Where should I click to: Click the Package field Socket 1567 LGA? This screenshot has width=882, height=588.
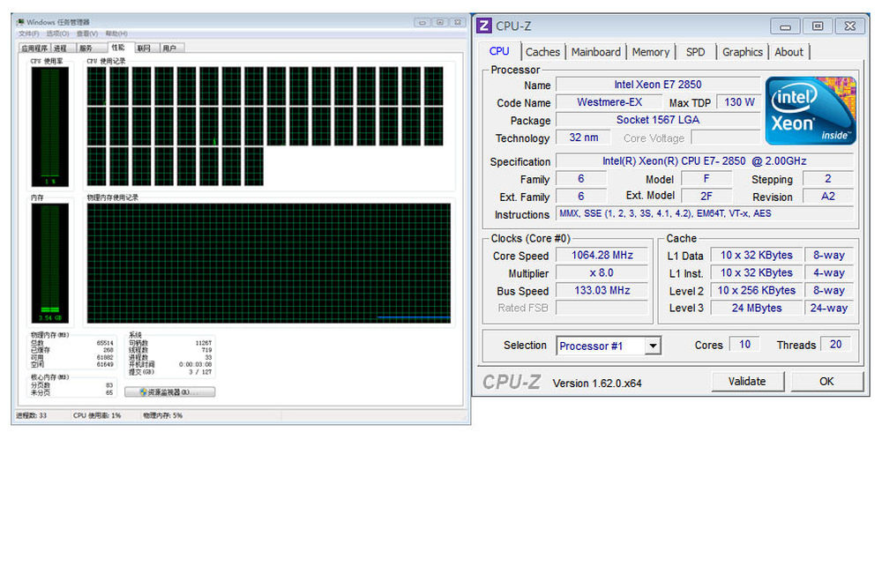[x=658, y=120]
